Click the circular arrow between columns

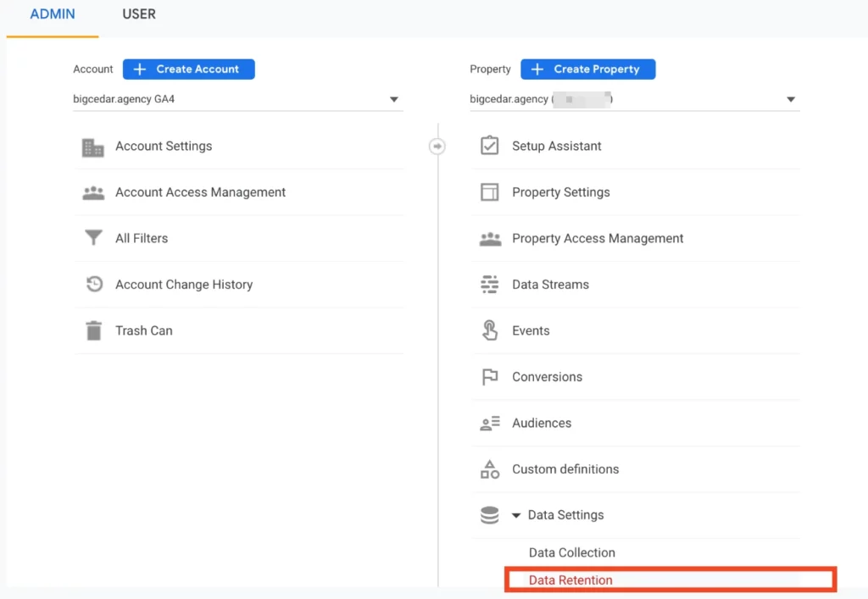[x=437, y=146]
